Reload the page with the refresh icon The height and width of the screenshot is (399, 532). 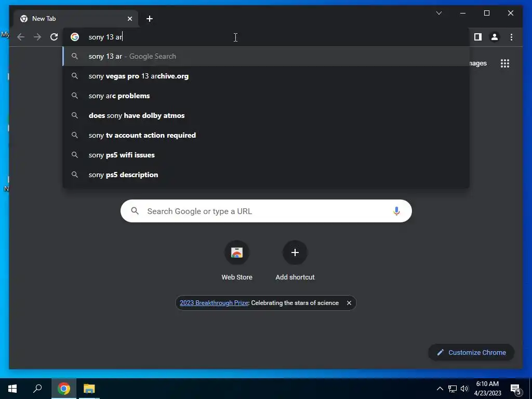(54, 37)
